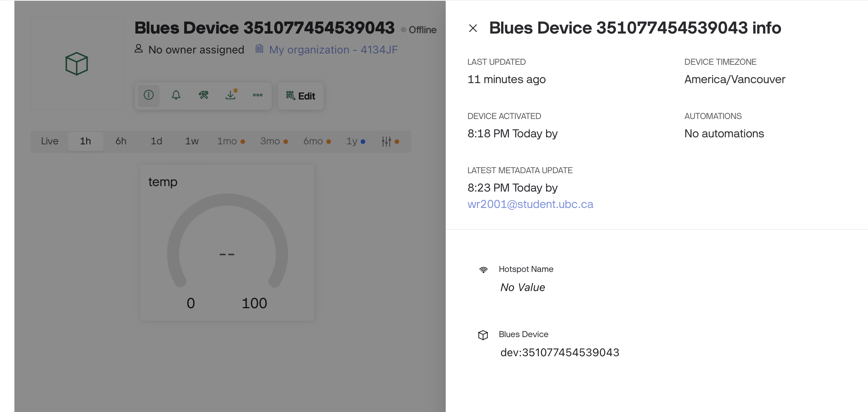Click the hammer and wrench tools icon
The image size is (868, 412).
203,95
